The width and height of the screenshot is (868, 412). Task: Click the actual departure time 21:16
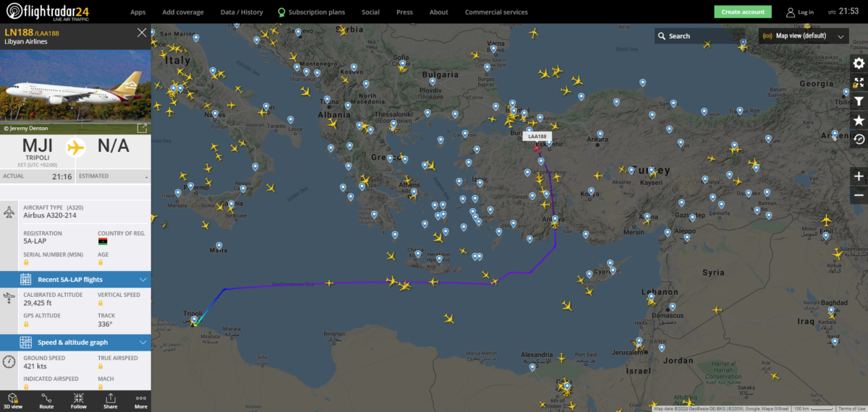coord(62,176)
